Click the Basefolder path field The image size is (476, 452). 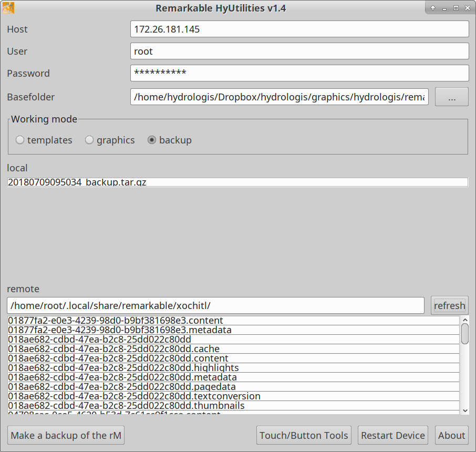click(280, 97)
